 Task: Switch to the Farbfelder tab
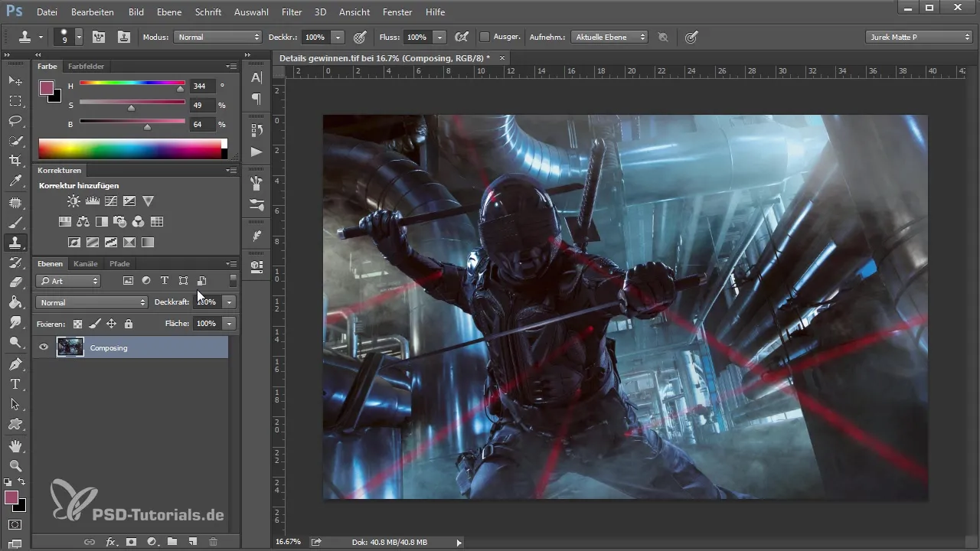click(86, 67)
